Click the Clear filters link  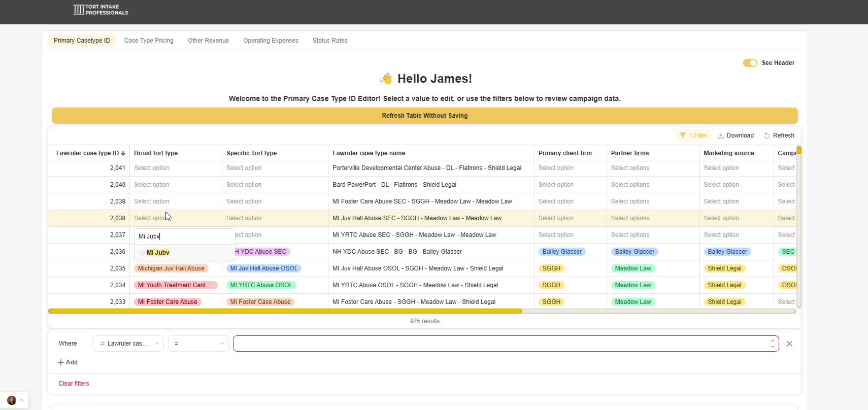click(x=74, y=384)
